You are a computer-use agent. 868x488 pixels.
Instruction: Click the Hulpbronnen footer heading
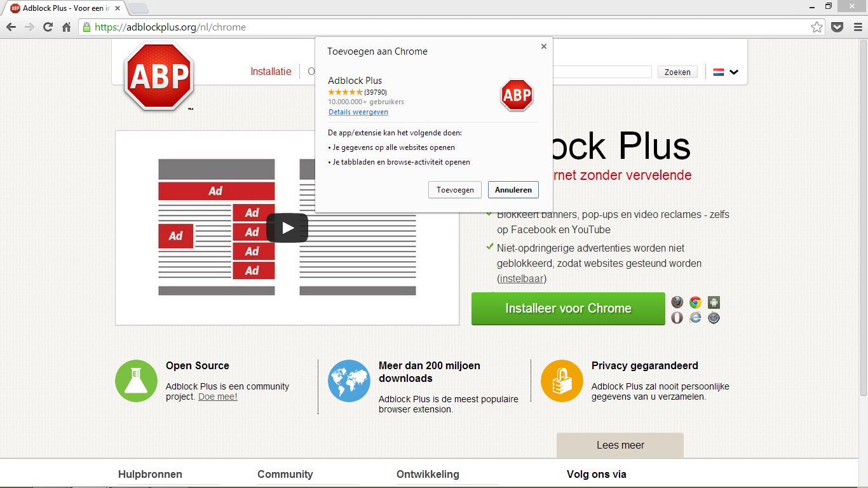point(150,474)
